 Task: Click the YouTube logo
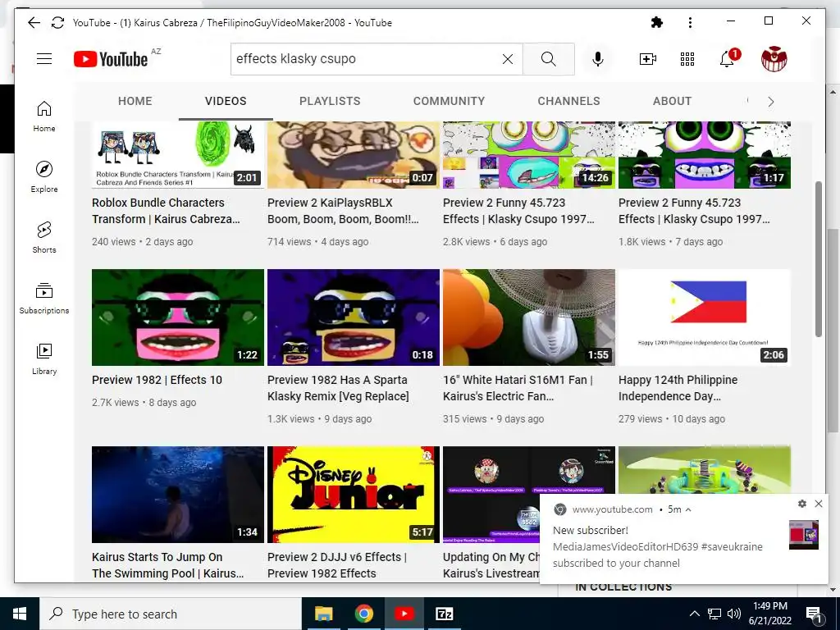pos(111,59)
